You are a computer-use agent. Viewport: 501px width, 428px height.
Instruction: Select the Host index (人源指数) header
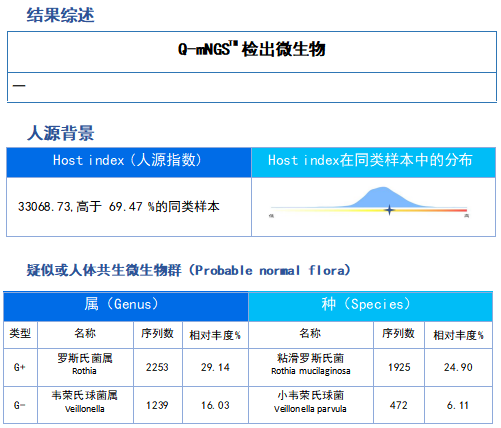pyautogui.click(x=129, y=162)
